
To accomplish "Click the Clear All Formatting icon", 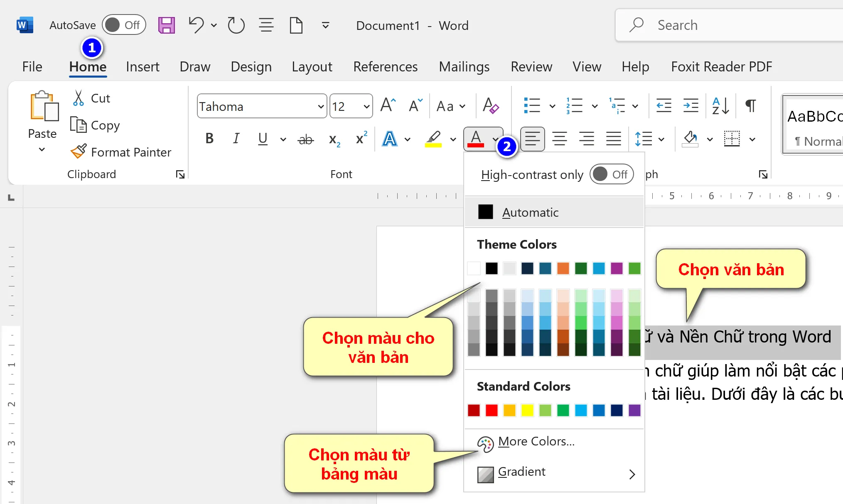I will point(490,106).
